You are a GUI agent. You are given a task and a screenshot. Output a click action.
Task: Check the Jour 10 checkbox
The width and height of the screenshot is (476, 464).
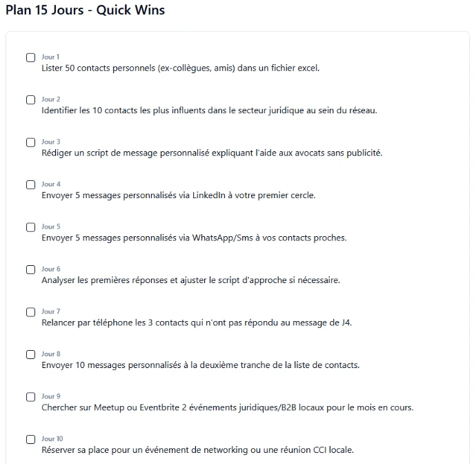31,440
